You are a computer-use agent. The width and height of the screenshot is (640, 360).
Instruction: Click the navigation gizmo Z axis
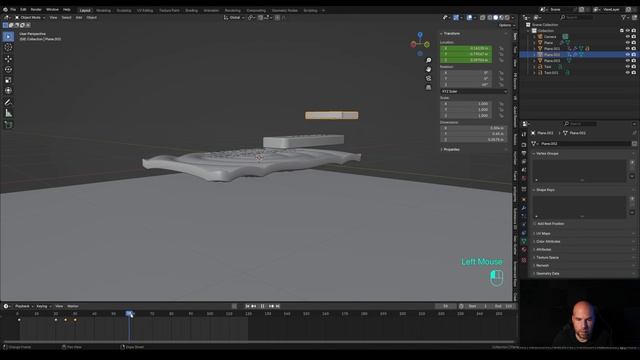pyautogui.click(x=420, y=35)
